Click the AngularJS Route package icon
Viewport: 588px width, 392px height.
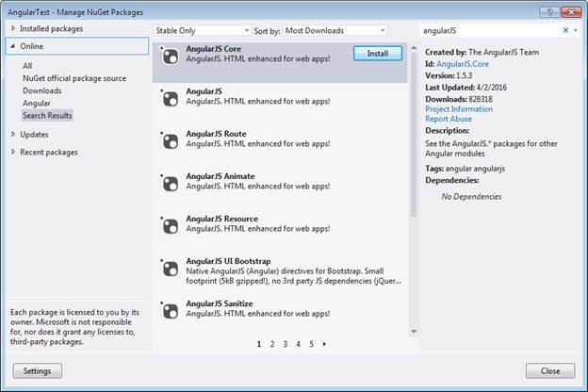click(x=171, y=141)
